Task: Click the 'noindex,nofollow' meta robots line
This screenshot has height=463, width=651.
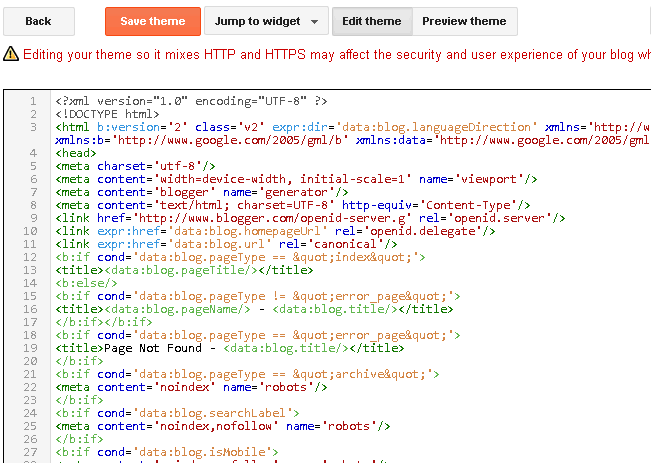Action: [219, 426]
